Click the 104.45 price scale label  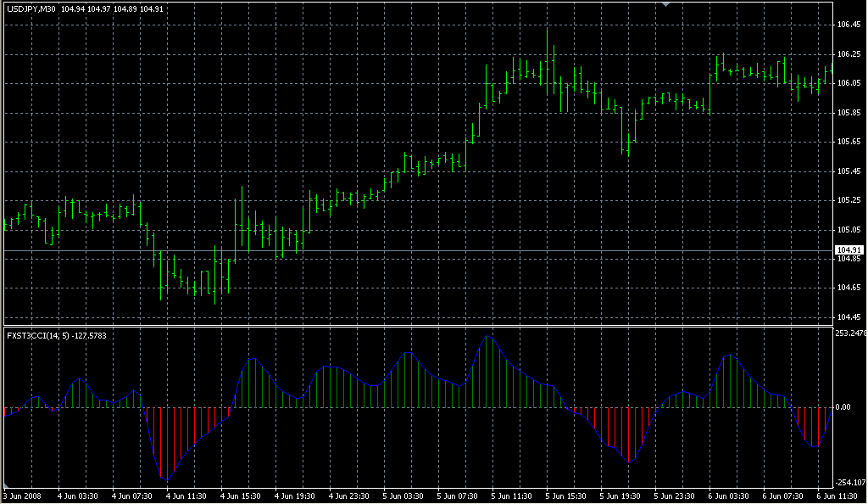pyautogui.click(x=849, y=317)
